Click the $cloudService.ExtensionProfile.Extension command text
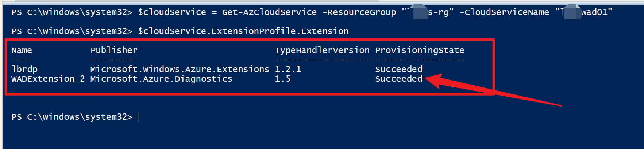 (x=243, y=31)
